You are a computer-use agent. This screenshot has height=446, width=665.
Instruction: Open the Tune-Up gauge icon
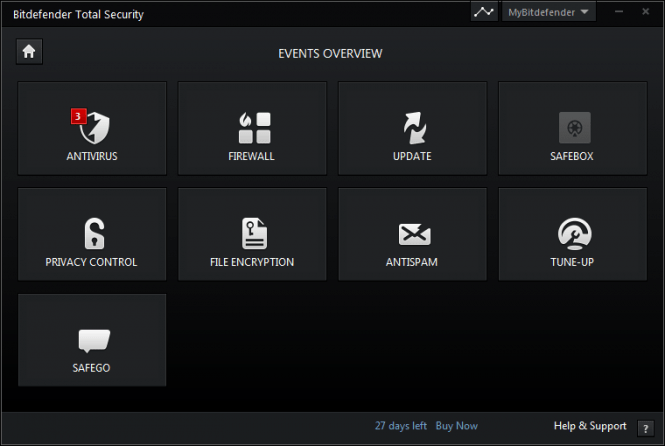(x=575, y=233)
